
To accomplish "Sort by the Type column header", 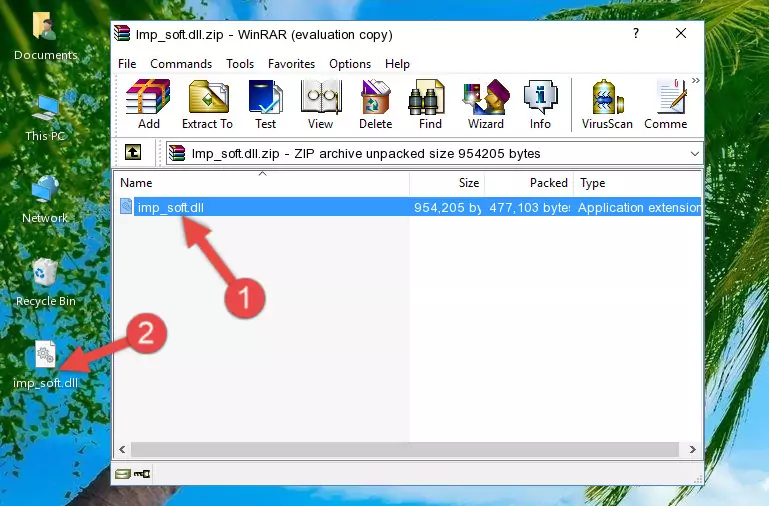I will pos(637,183).
